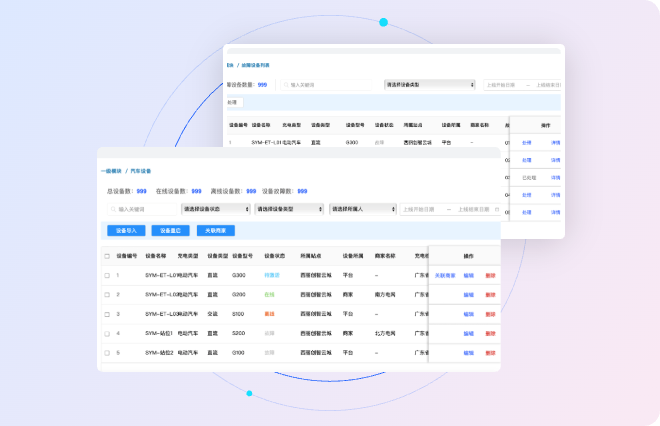This screenshot has width=660, height=426.
Task: Click search icon in back window keyword field
Action: (x=285, y=85)
